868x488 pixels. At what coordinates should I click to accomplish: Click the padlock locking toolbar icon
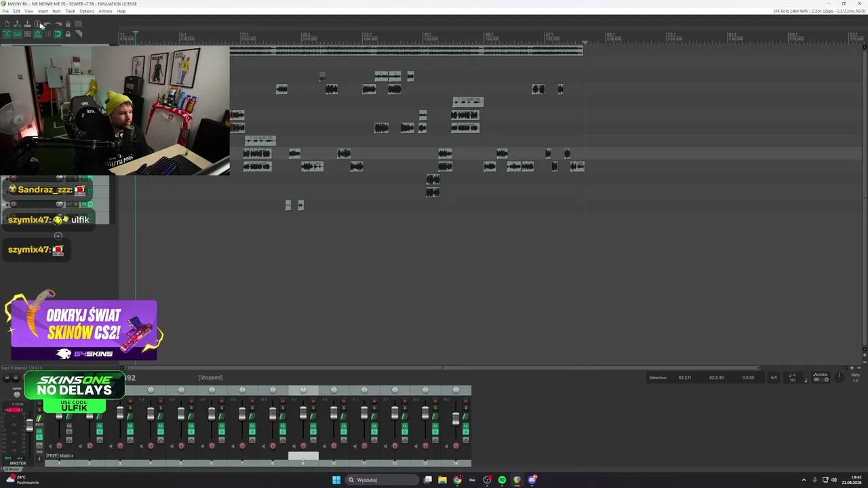68,34
